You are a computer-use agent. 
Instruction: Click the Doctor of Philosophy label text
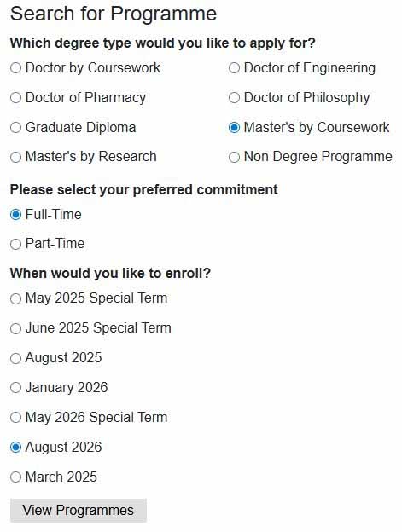point(307,98)
